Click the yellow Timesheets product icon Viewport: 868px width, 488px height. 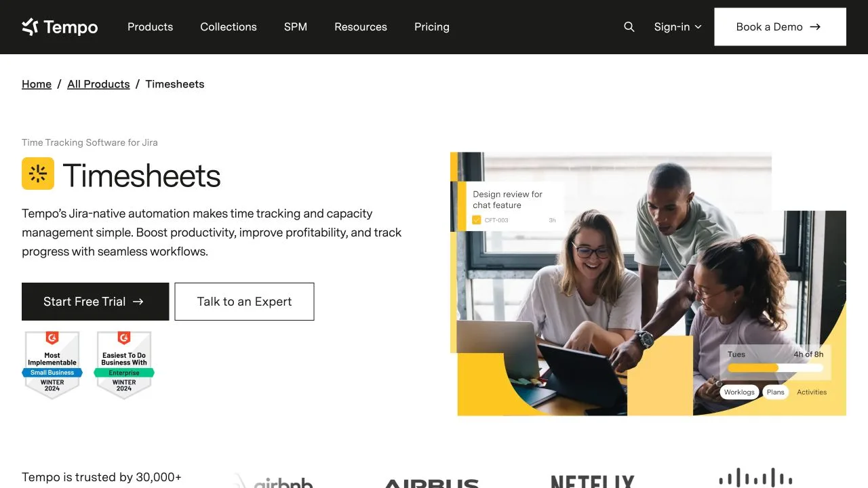[x=38, y=174]
